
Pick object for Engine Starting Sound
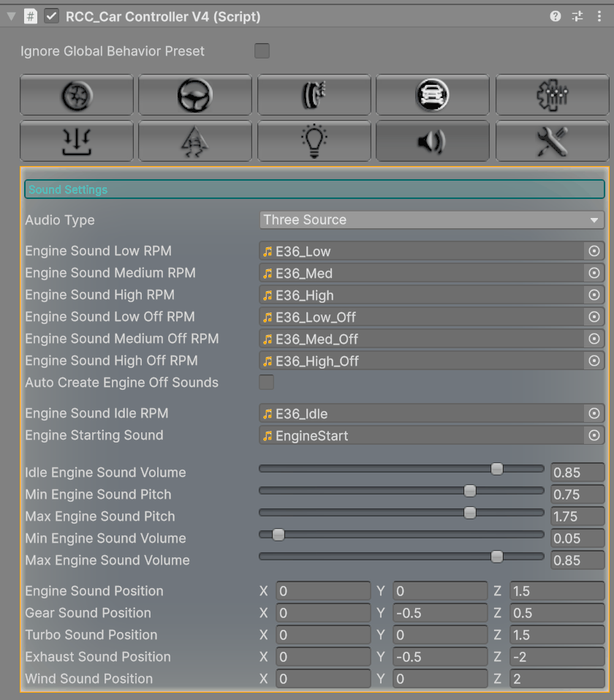point(594,435)
